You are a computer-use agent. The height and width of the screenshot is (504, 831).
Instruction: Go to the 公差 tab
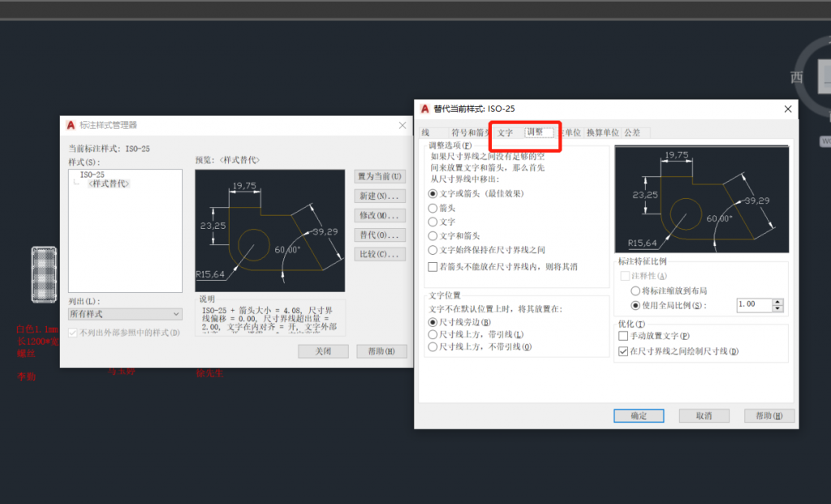coord(632,132)
